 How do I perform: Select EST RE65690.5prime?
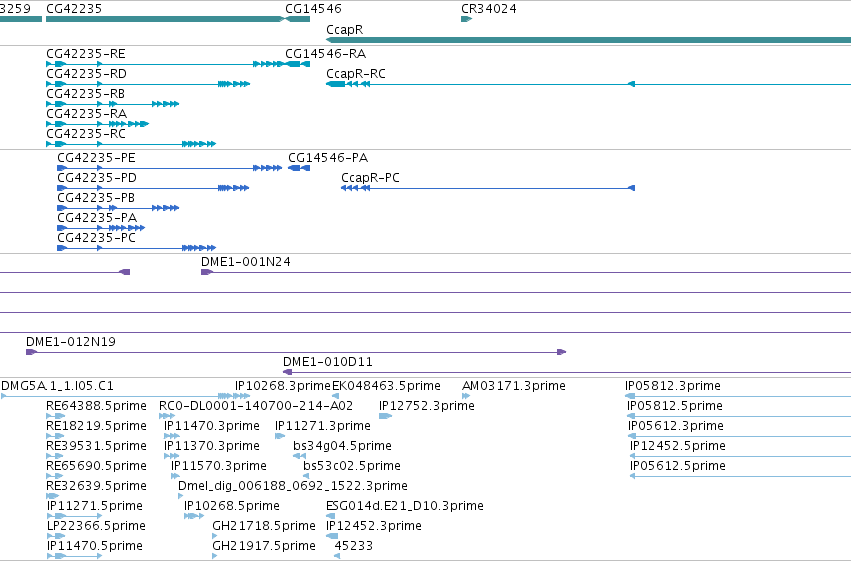coord(97,466)
